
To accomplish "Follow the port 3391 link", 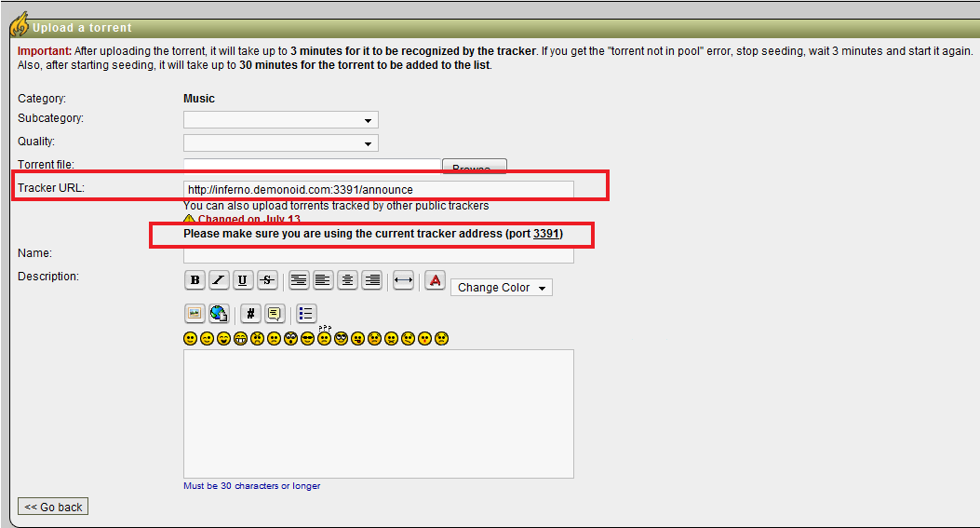I will click(x=546, y=234).
